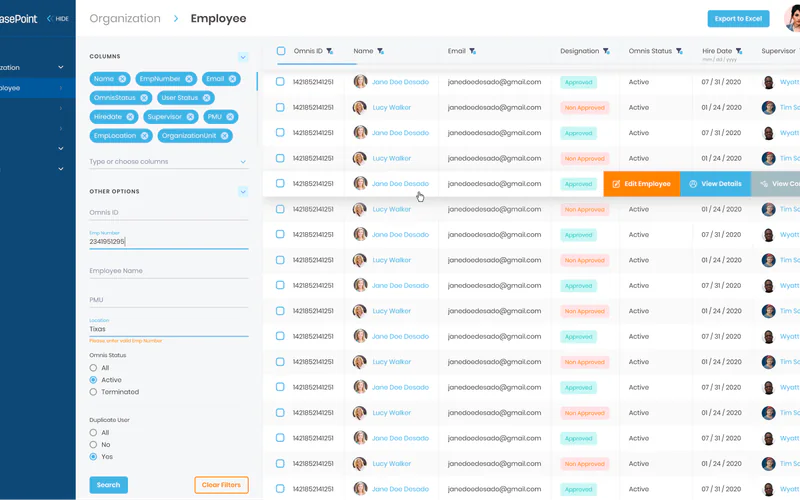Select all rows with header checkbox

coord(281,51)
